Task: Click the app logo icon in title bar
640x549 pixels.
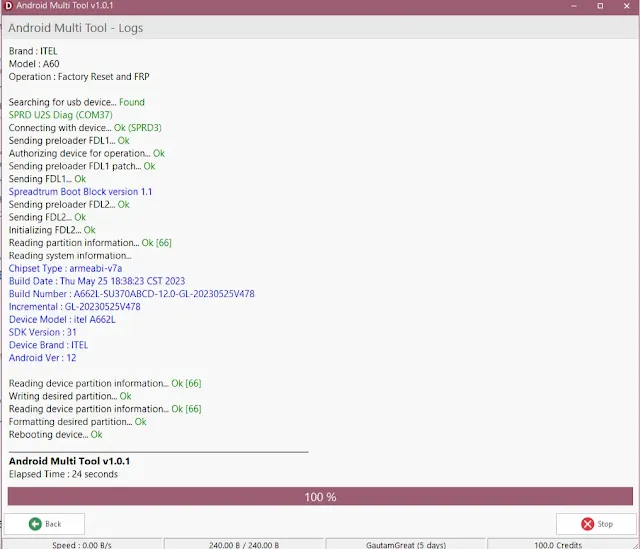Action: (x=8, y=6)
